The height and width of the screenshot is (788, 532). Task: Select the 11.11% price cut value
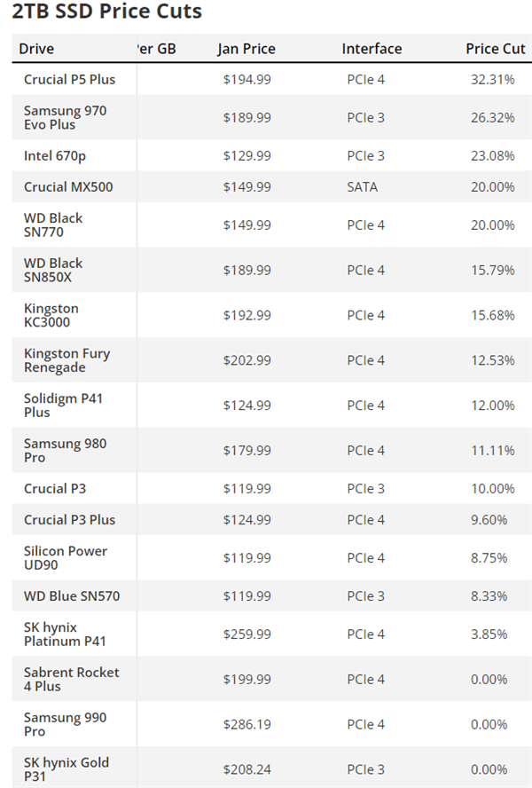pyautogui.click(x=492, y=451)
